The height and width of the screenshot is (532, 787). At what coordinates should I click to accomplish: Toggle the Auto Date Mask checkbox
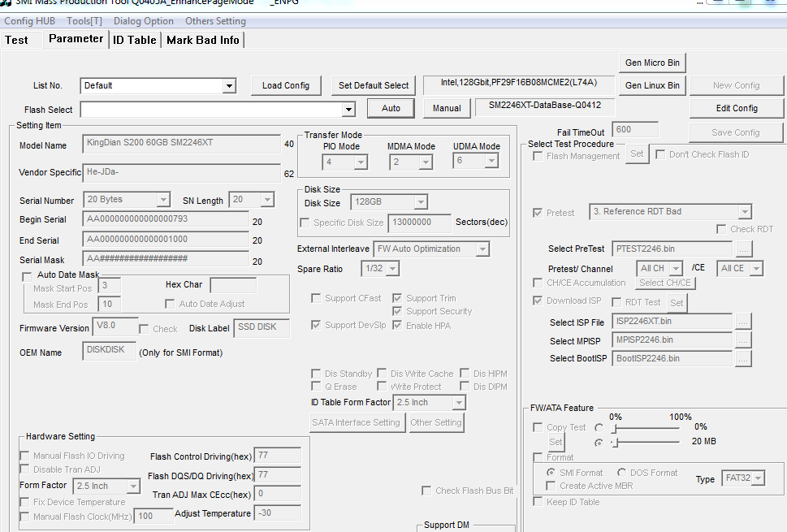tap(27, 276)
